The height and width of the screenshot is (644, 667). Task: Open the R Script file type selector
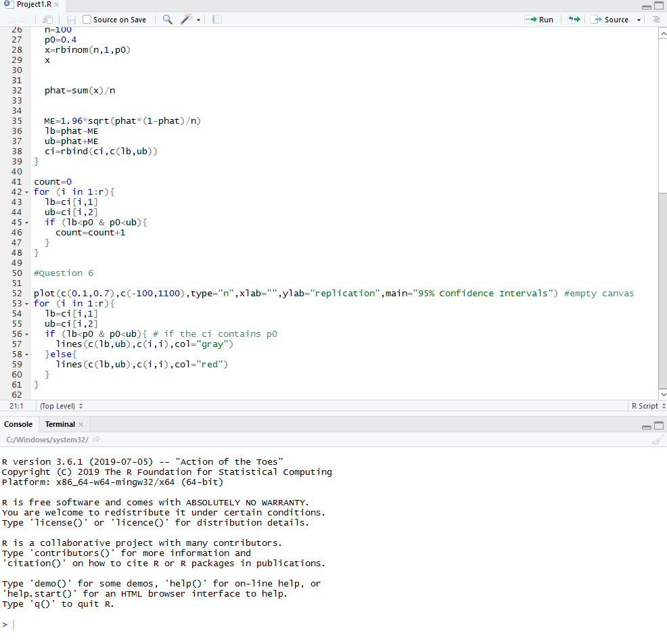click(x=646, y=406)
